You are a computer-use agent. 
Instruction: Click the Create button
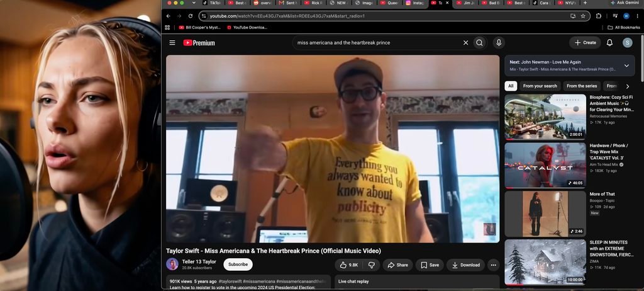pos(585,43)
